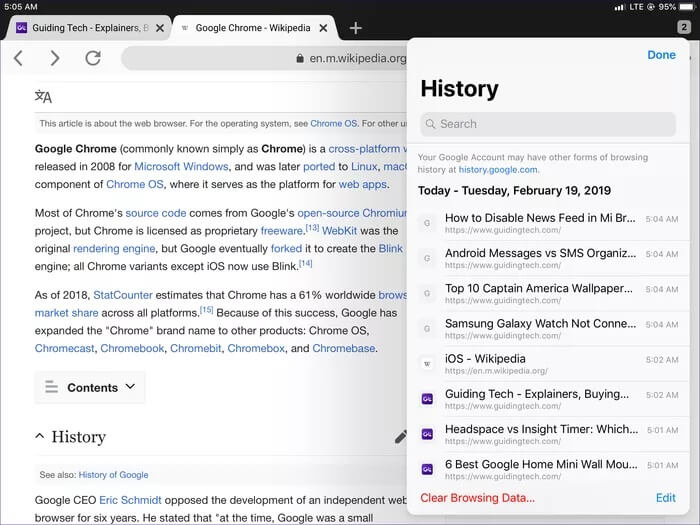Click favicon of Samsung Galaxy Watch entry
Viewport: 700px width, 525px height.
[427, 329]
